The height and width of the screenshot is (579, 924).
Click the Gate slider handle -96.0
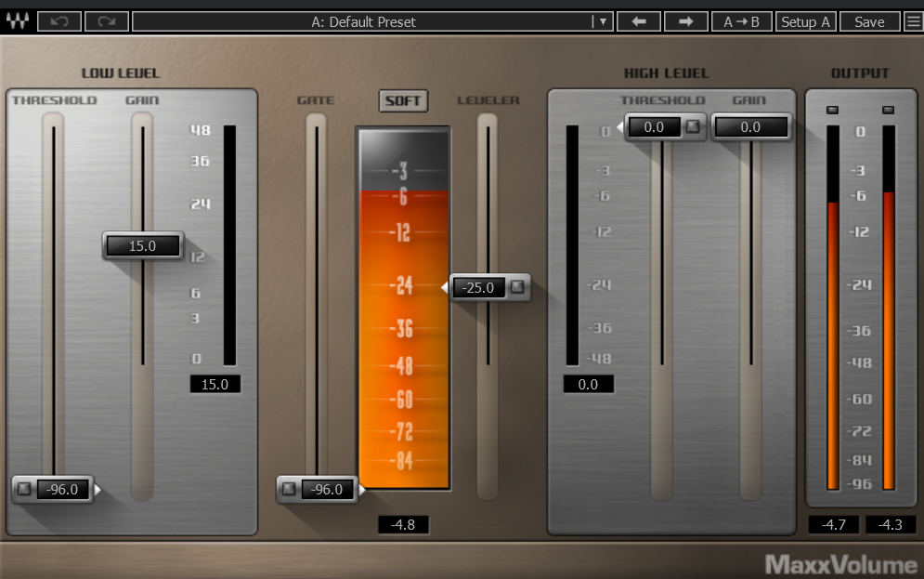(327, 490)
